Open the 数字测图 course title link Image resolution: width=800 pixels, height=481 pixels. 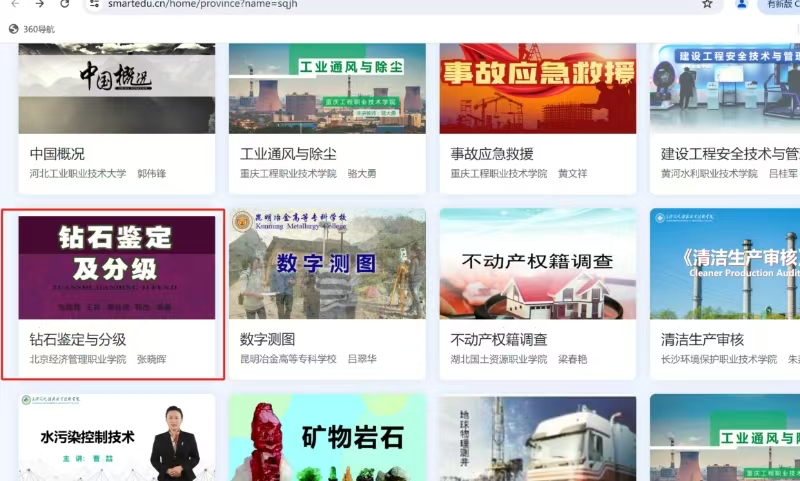[x=267, y=339]
